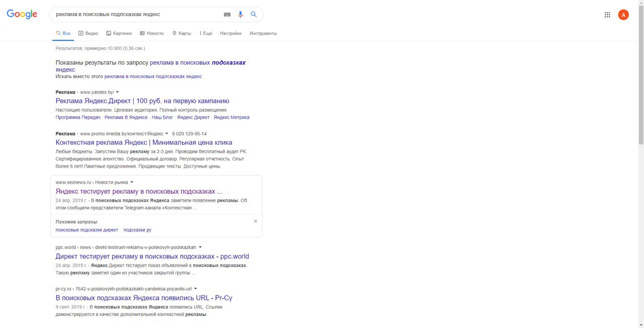This screenshot has height=328, width=644.
Task: Open the on-screen keyboard icon in search box
Action: (227, 15)
